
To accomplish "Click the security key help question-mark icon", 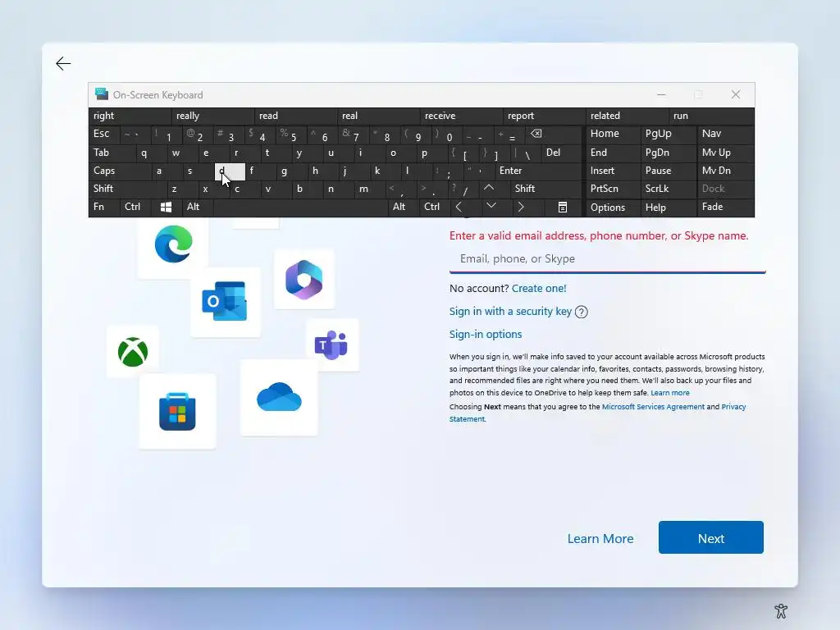I will tap(582, 312).
